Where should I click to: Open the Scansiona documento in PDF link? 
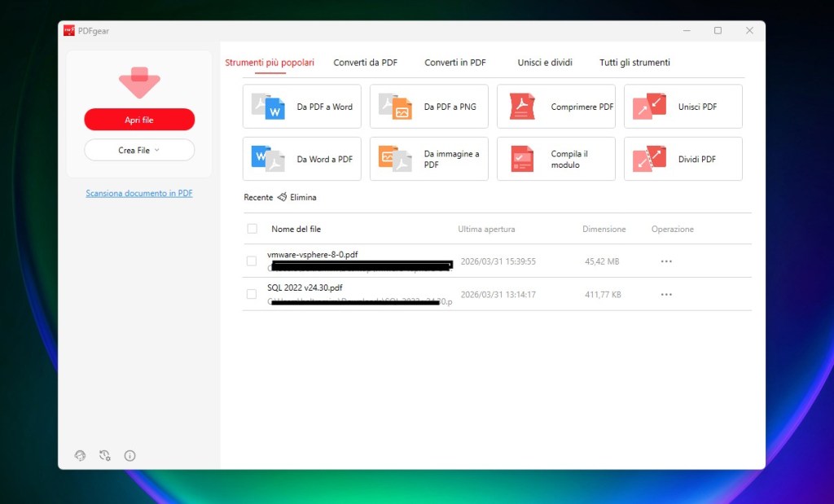(138, 193)
